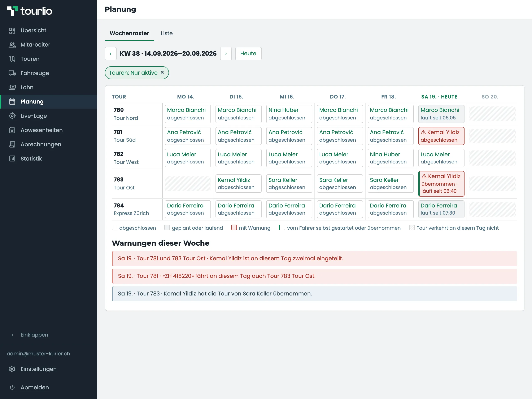Open the Übersicht dashboard icon
The width and height of the screenshot is (532, 399).
tap(12, 31)
